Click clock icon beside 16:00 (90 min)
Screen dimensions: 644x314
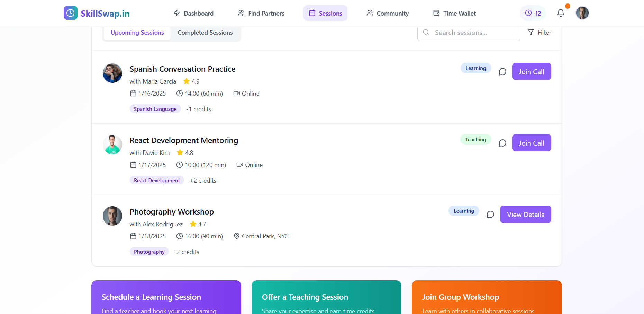point(180,236)
